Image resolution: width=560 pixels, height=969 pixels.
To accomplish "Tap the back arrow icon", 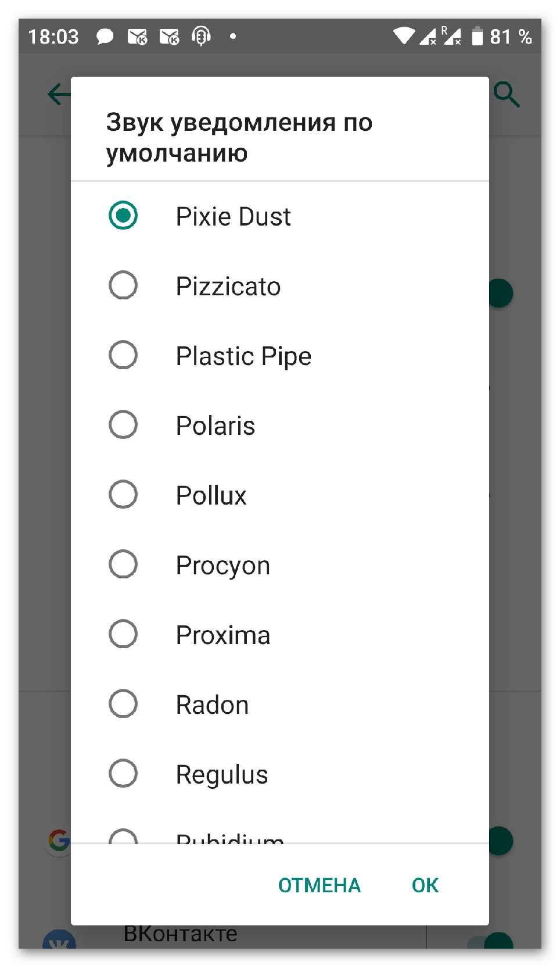I will [x=59, y=94].
